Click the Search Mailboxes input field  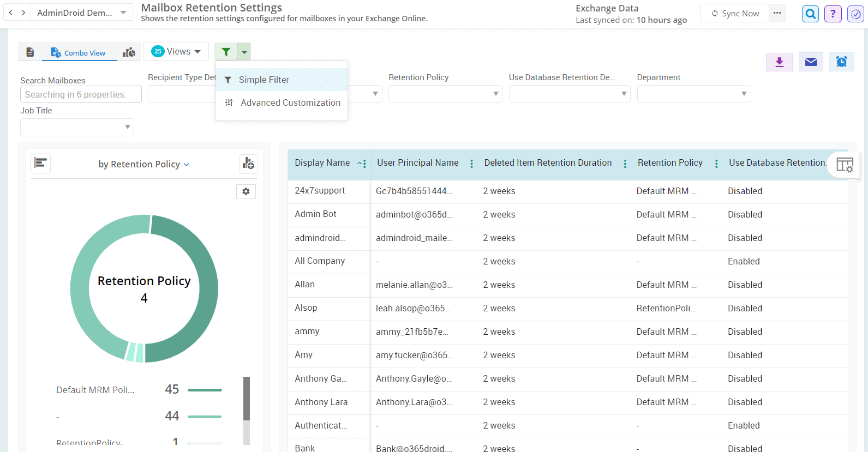click(x=81, y=94)
